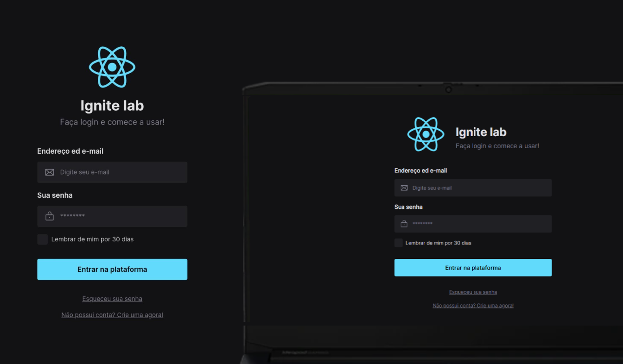Screen dimensions: 623x364
Task: Click the envelope icon inside the preview email field
Action: coord(404,188)
